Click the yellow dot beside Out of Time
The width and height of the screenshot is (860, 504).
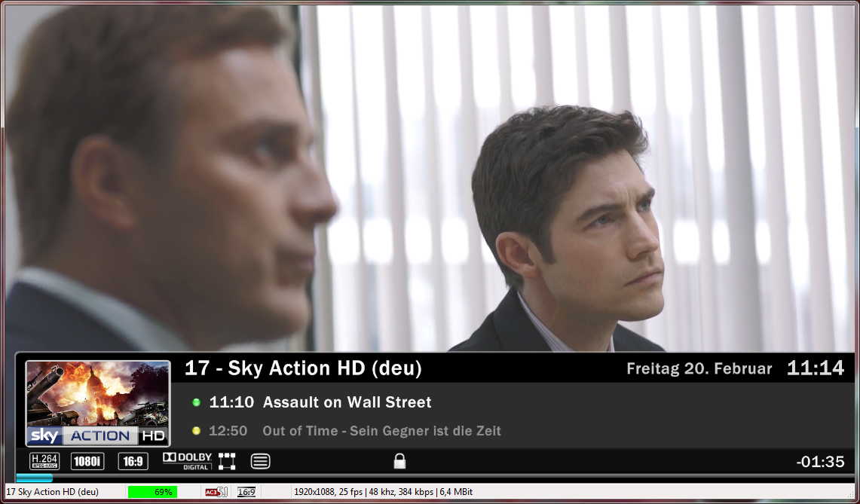tap(197, 431)
